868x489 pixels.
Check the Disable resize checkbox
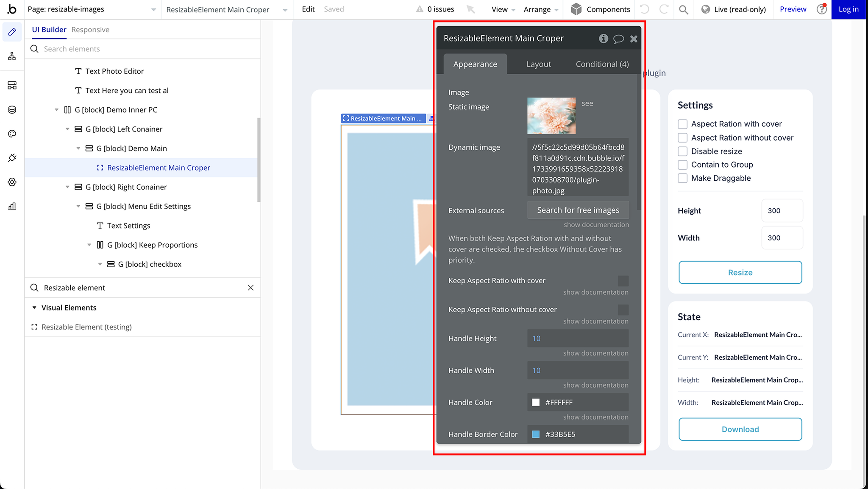682,151
